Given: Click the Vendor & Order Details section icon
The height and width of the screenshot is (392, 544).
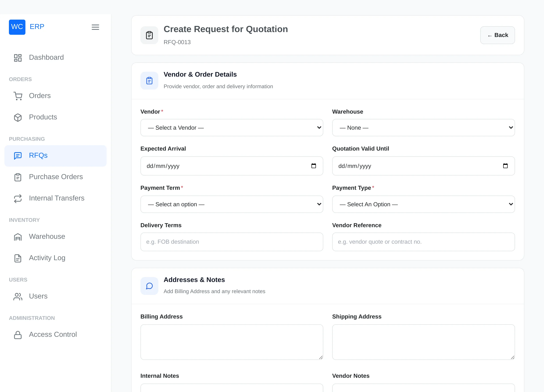Looking at the screenshot, I should (149, 80).
